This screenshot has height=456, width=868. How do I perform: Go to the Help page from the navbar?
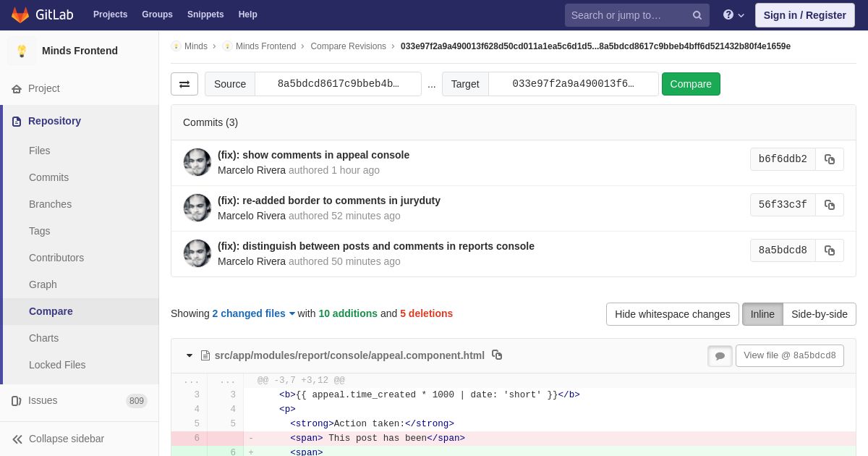pyautogui.click(x=247, y=14)
